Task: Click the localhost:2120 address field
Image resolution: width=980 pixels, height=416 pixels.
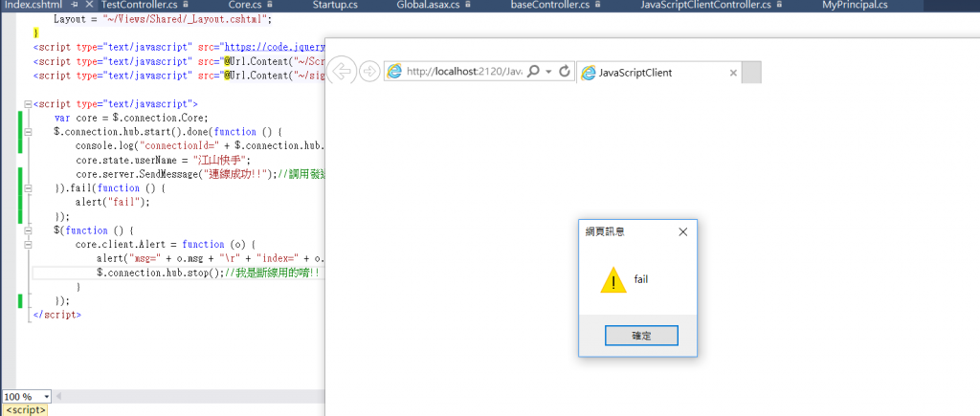Action: 464,72
